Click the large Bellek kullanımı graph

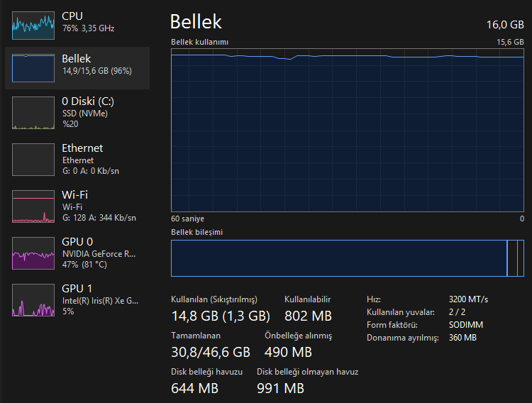click(x=348, y=131)
